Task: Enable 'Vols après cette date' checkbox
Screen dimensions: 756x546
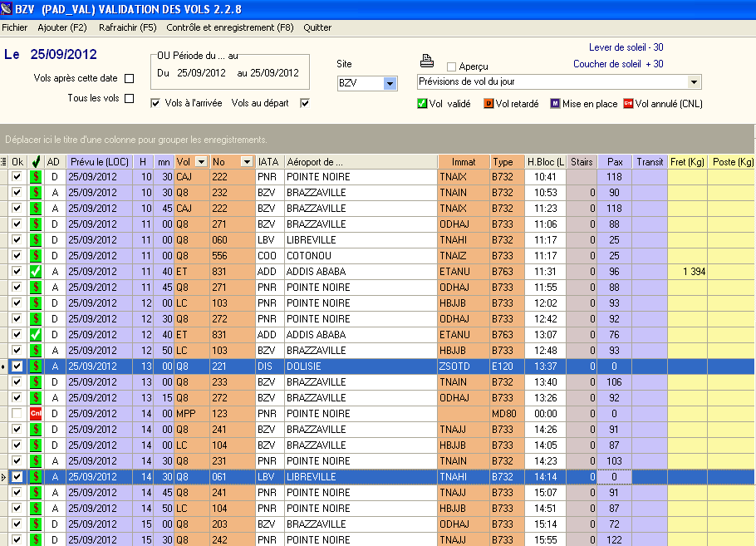Action: 129,79
